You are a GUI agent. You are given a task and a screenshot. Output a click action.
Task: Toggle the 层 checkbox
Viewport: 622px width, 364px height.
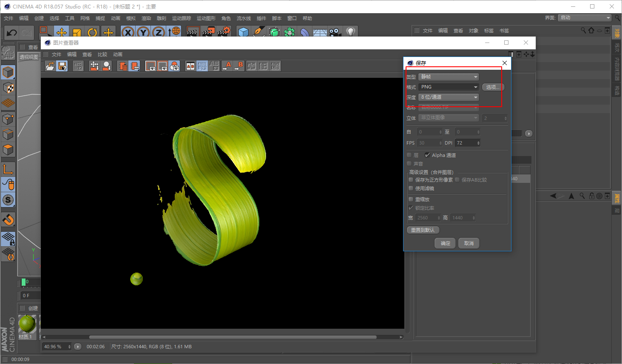tap(409, 155)
